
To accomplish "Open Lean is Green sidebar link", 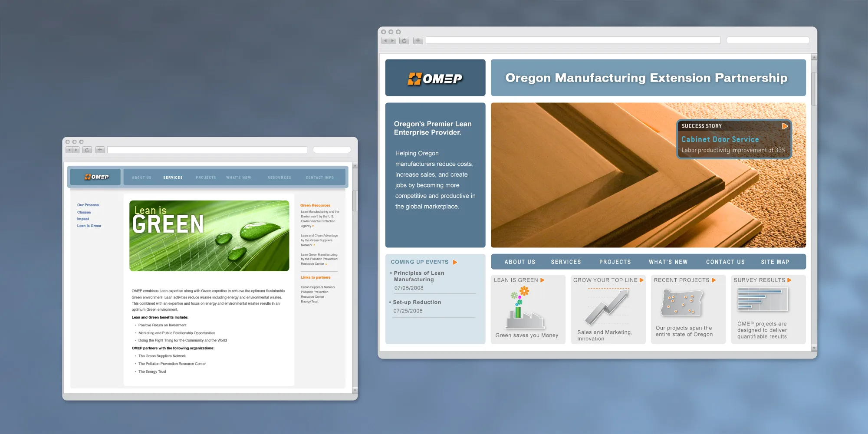I will (89, 226).
